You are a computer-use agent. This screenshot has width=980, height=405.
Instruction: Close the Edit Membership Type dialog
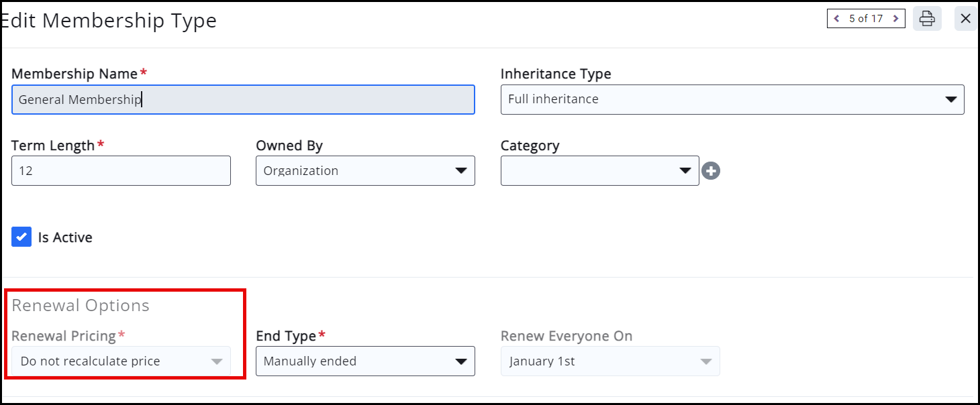966,19
